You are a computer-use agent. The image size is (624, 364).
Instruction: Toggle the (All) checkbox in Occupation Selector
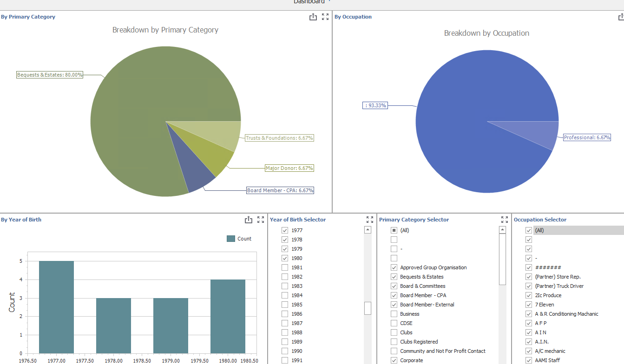click(528, 230)
